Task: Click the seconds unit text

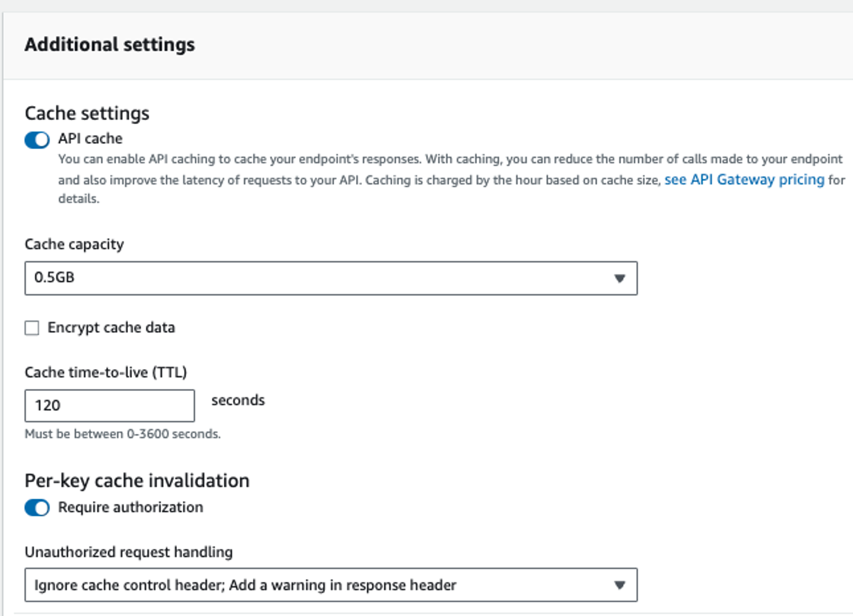Action: 238,400
